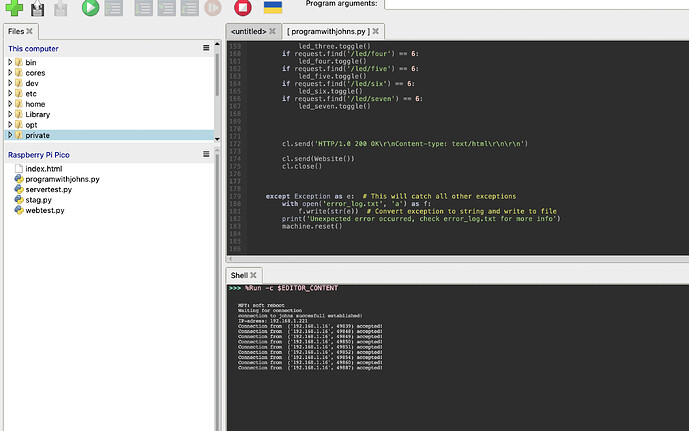Image resolution: width=689 pixels, height=431 pixels.
Task: Click the file icon beside index.html
Action: click(x=18, y=168)
